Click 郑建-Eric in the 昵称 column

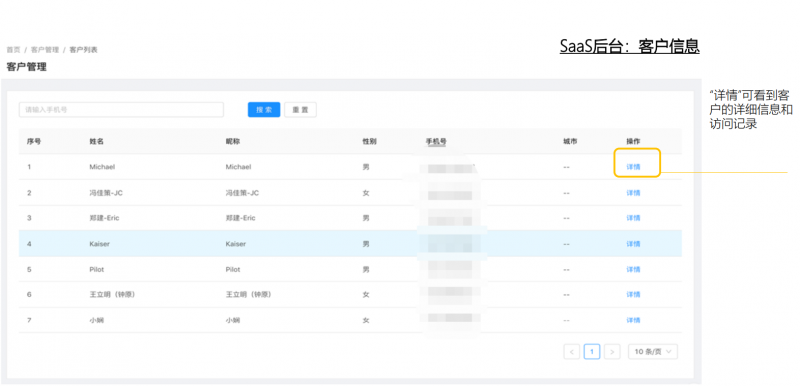click(x=240, y=218)
